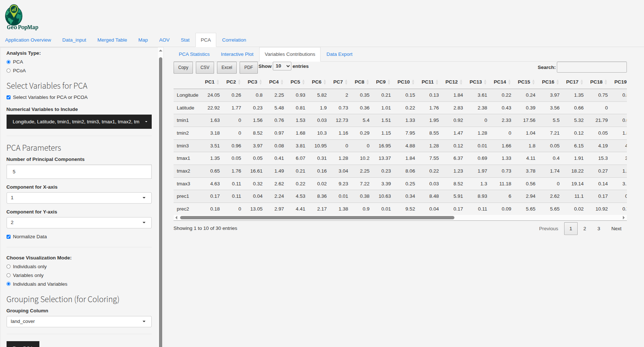Sort table by PC6 column
This screenshot has width=644, height=347.
coord(319,82)
